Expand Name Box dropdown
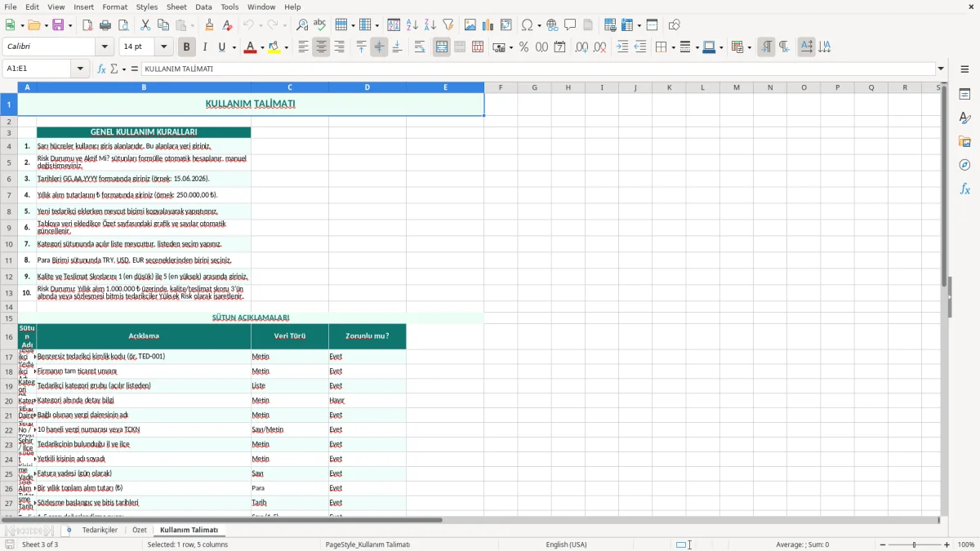 tap(81, 69)
